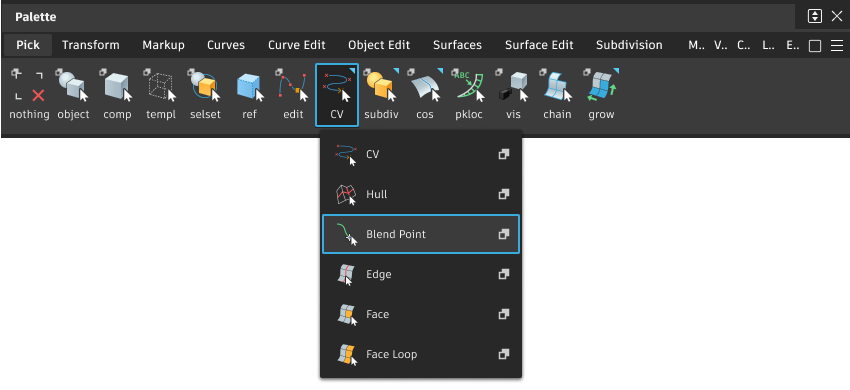Image resolution: width=850 pixels, height=390 pixels.
Task: Select the grow selection tool
Action: [x=601, y=93]
